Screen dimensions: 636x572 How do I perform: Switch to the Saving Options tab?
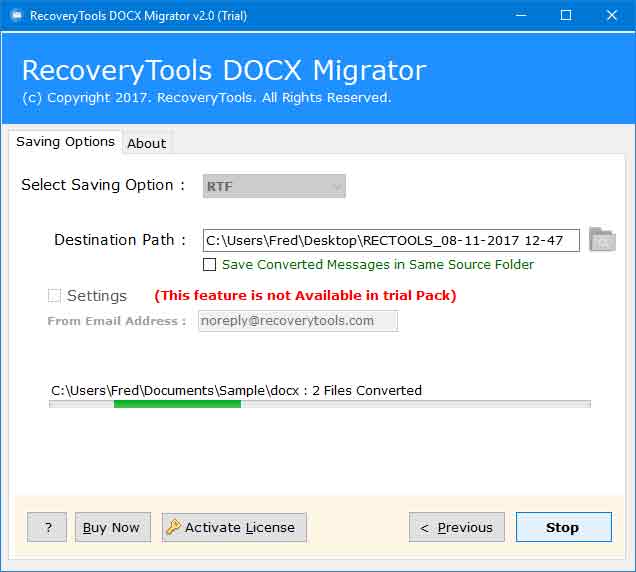[x=65, y=142]
